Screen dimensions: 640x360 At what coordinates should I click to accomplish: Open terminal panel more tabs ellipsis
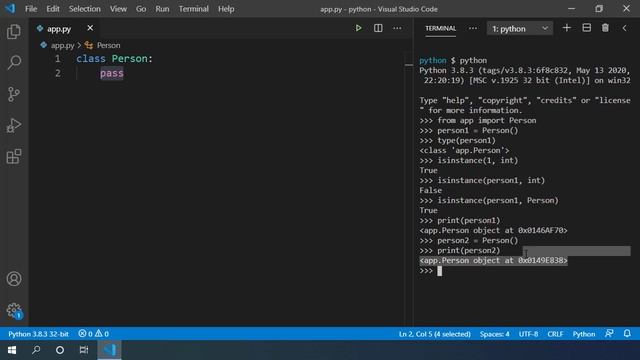(x=473, y=28)
